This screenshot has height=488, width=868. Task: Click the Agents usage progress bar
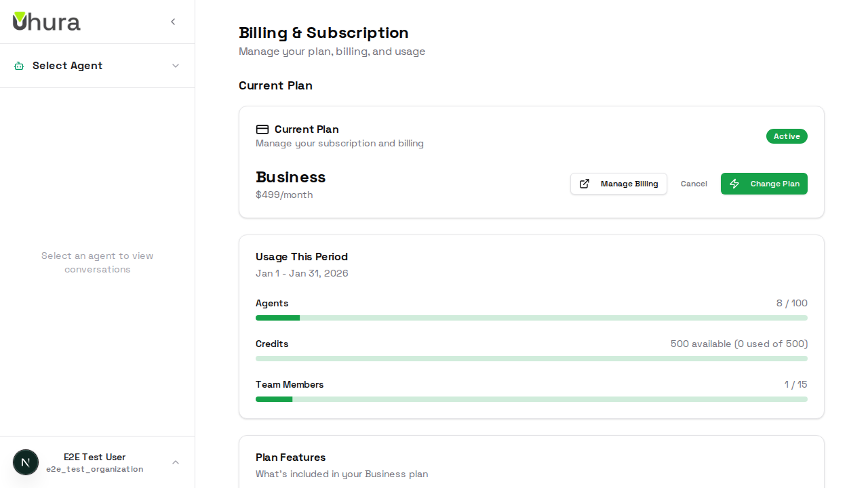click(532, 318)
